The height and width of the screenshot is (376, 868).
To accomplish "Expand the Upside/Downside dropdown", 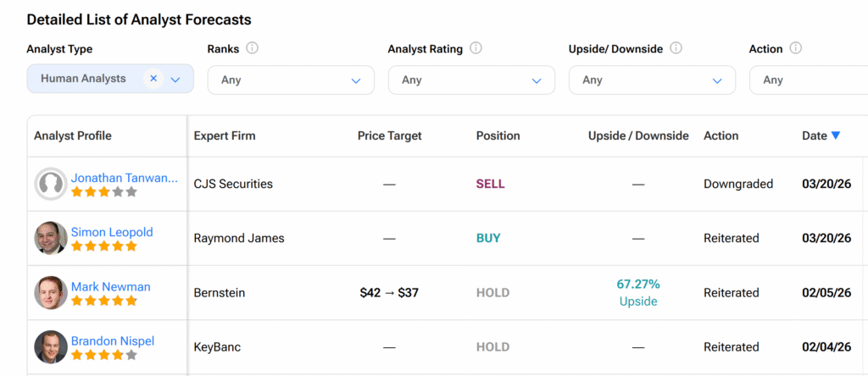I will pyautogui.click(x=651, y=80).
